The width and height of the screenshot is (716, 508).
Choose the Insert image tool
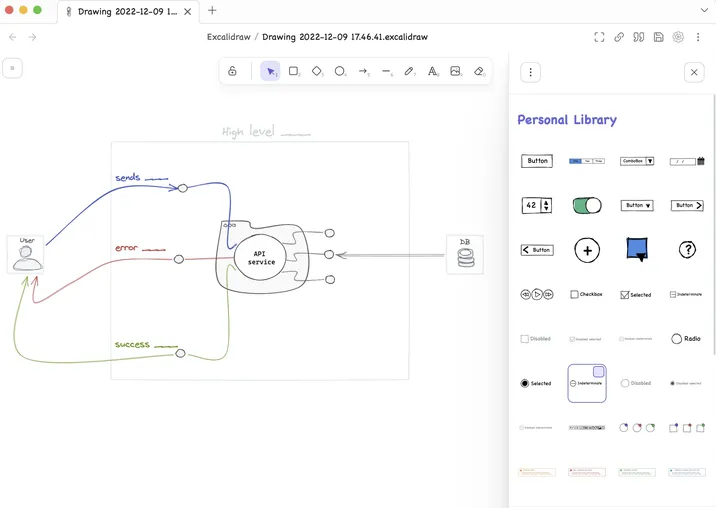tap(456, 71)
